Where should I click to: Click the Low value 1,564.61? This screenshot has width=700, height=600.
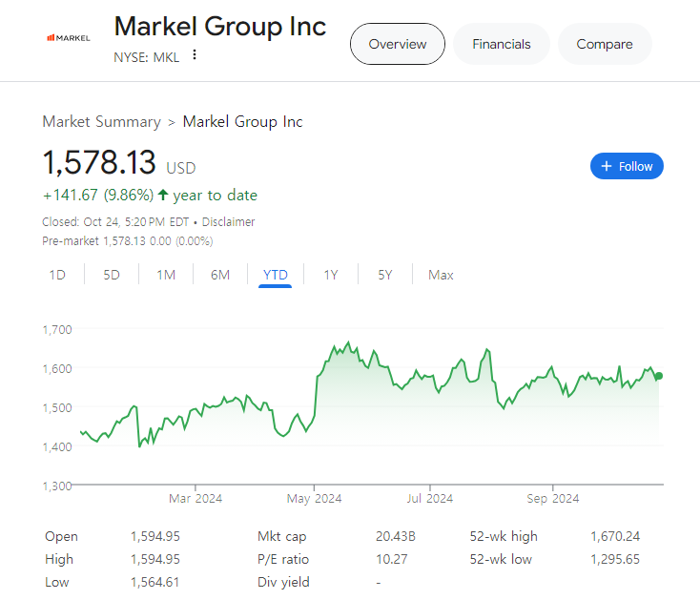[x=154, y=582]
